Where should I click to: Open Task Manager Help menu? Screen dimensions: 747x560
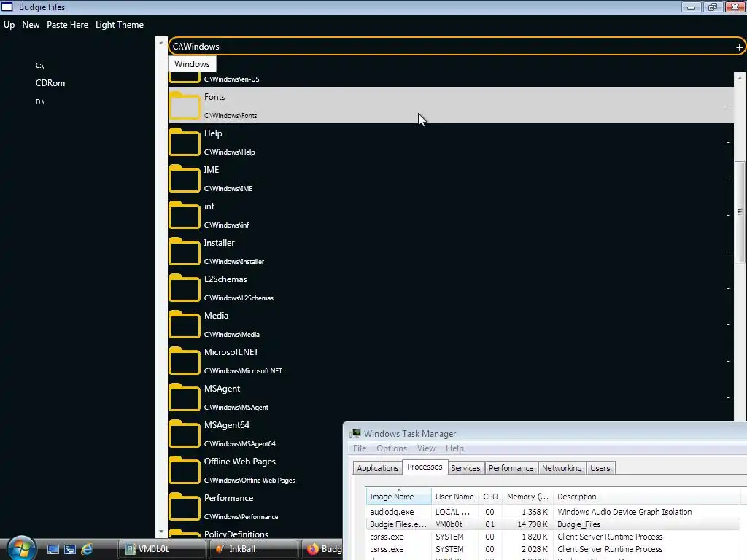454,448
